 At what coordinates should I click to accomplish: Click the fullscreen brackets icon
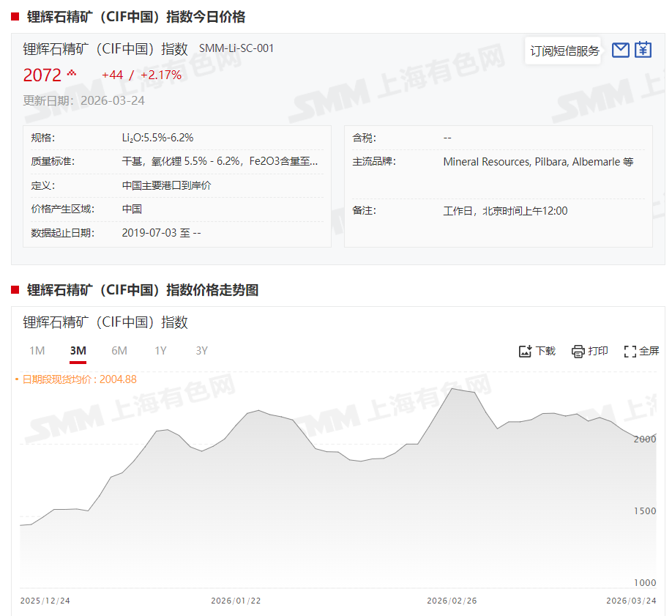point(630,352)
